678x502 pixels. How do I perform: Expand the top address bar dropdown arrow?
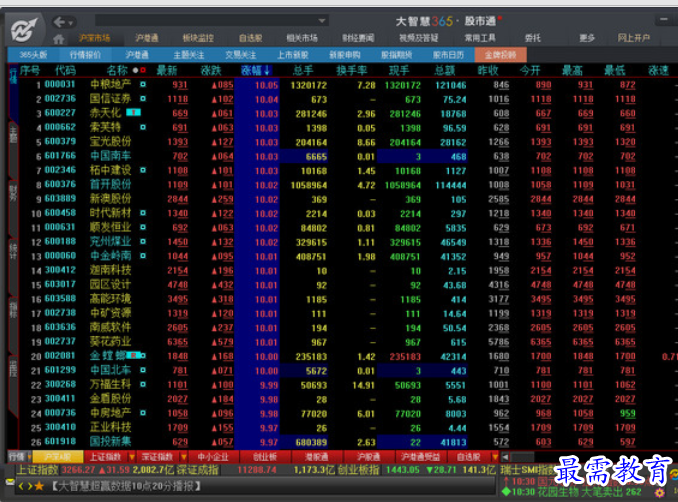pyautogui.click(x=322, y=21)
